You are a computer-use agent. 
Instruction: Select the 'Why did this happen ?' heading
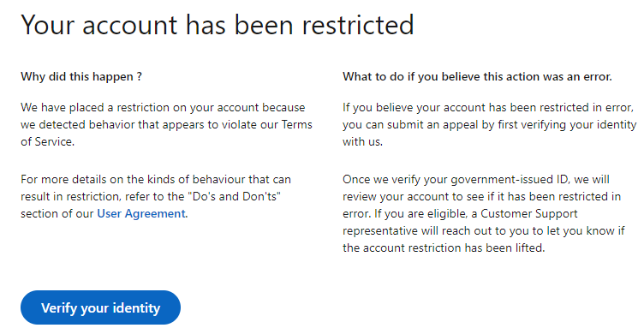coord(81,76)
